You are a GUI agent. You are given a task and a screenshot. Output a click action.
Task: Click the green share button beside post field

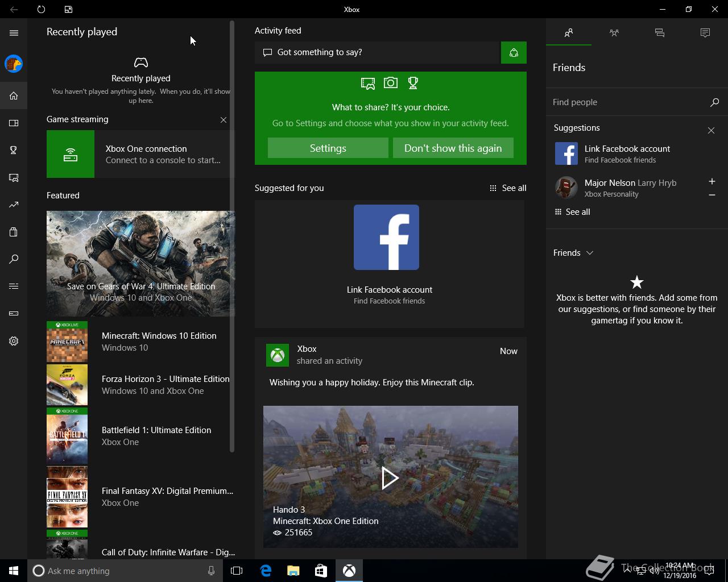pos(514,52)
